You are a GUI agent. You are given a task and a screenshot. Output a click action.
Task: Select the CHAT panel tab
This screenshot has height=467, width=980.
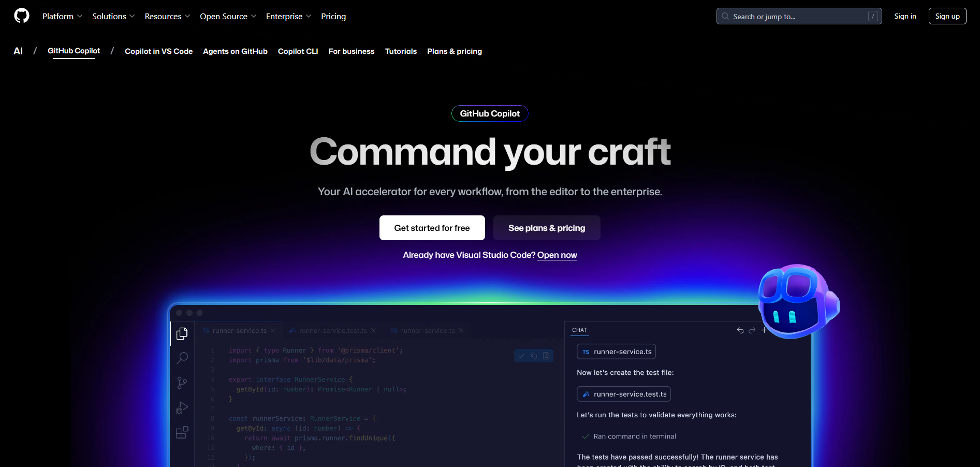point(580,330)
